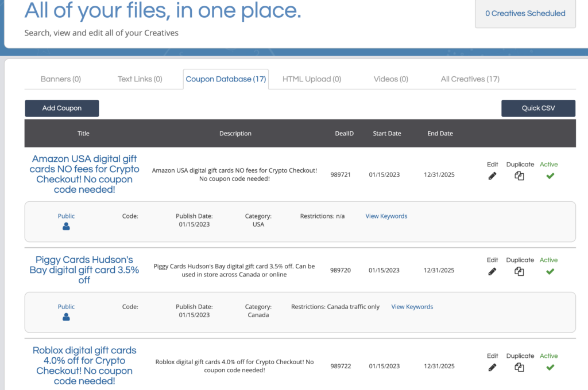588x390 pixels.
Task: Click the Duplicate icon for Roblox coupon
Action: tap(519, 368)
